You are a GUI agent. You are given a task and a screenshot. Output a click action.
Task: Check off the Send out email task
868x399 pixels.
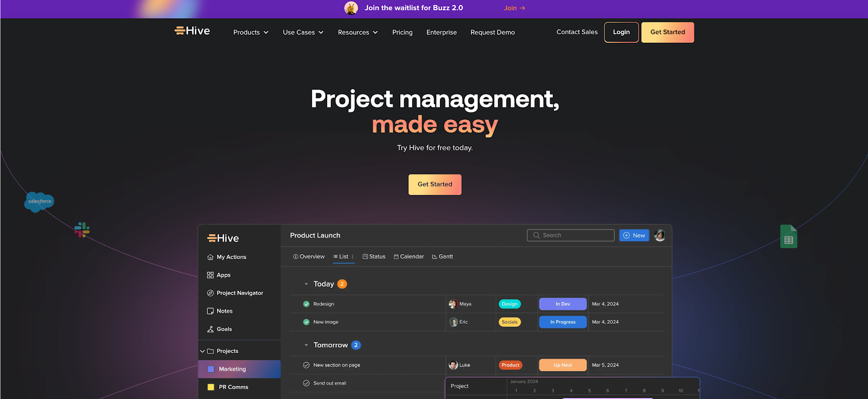(x=307, y=383)
